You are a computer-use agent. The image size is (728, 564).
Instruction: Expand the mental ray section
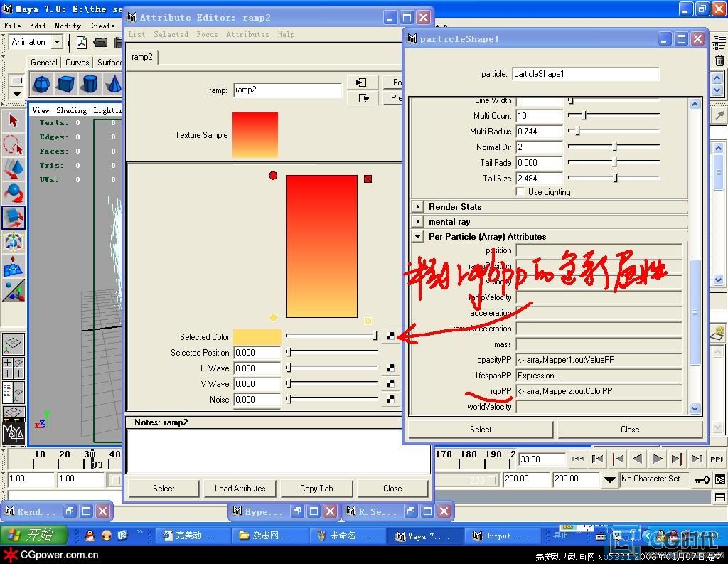pos(418,222)
